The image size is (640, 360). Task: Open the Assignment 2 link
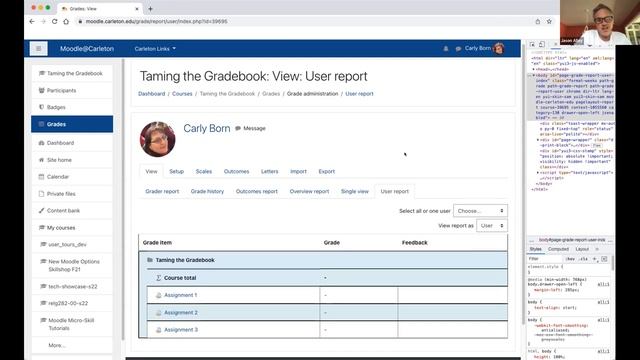(x=181, y=313)
